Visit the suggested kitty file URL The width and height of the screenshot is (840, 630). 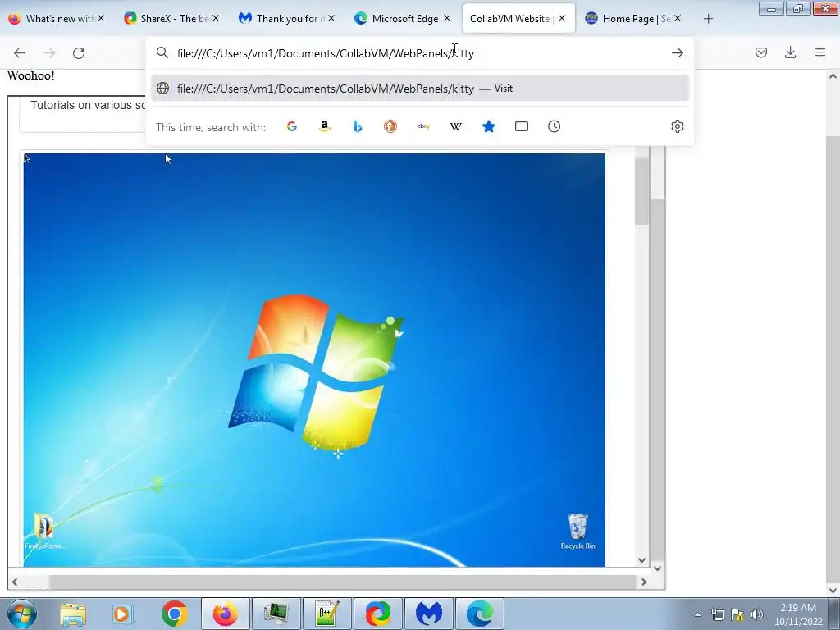coord(419,89)
